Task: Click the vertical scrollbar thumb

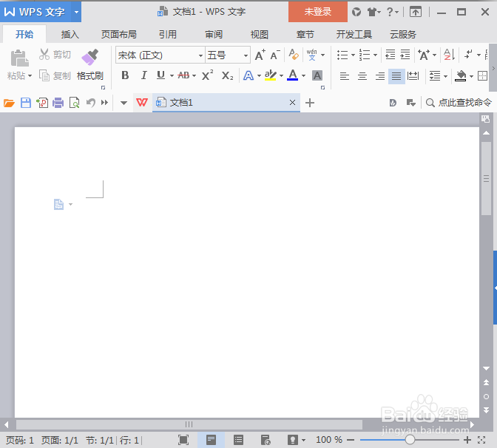Action: click(x=486, y=179)
